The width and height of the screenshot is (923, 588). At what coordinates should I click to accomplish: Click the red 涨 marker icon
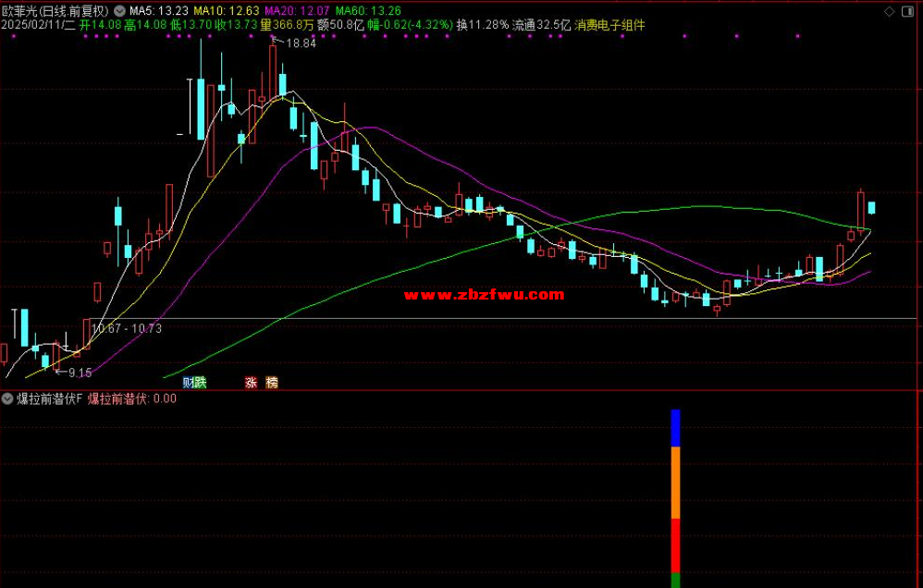[252, 383]
